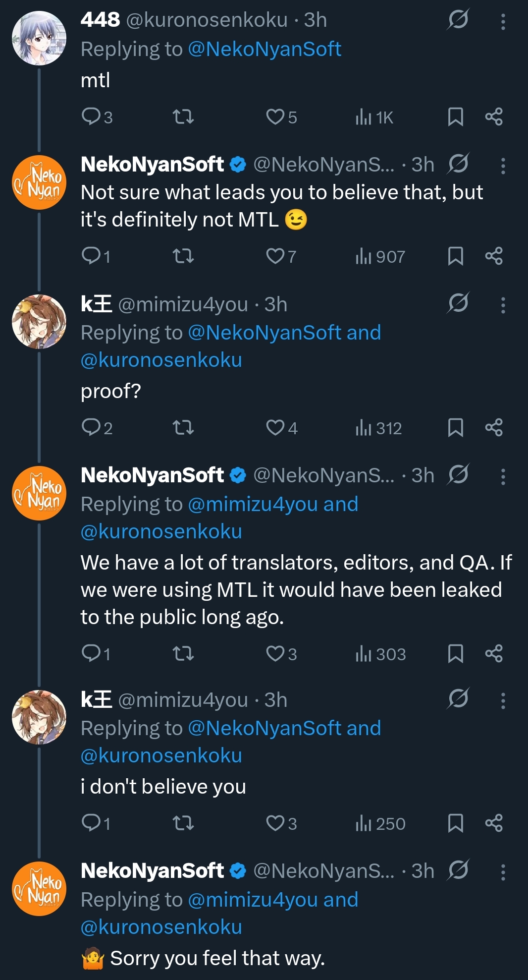View analytics showing 907 views

380,256
